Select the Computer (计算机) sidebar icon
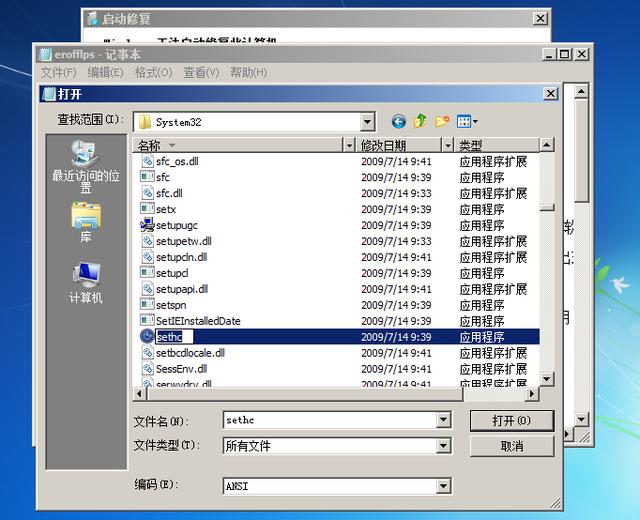 click(86, 282)
